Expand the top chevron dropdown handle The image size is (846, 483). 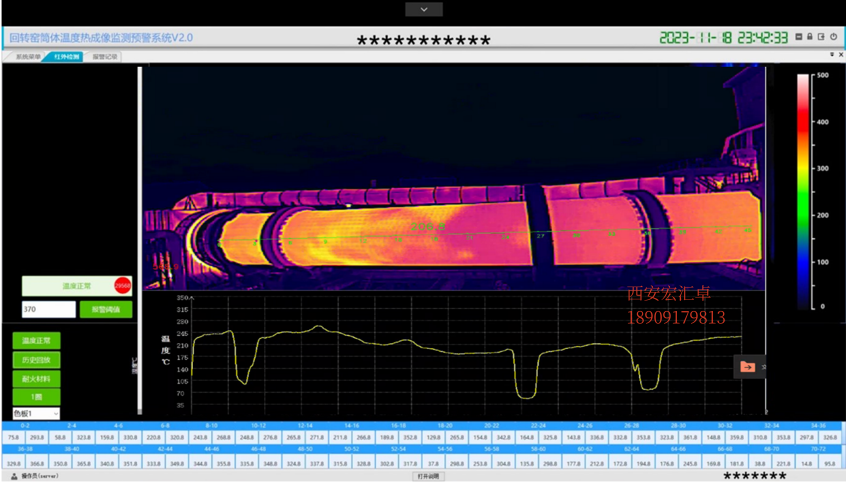coord(424,9)
